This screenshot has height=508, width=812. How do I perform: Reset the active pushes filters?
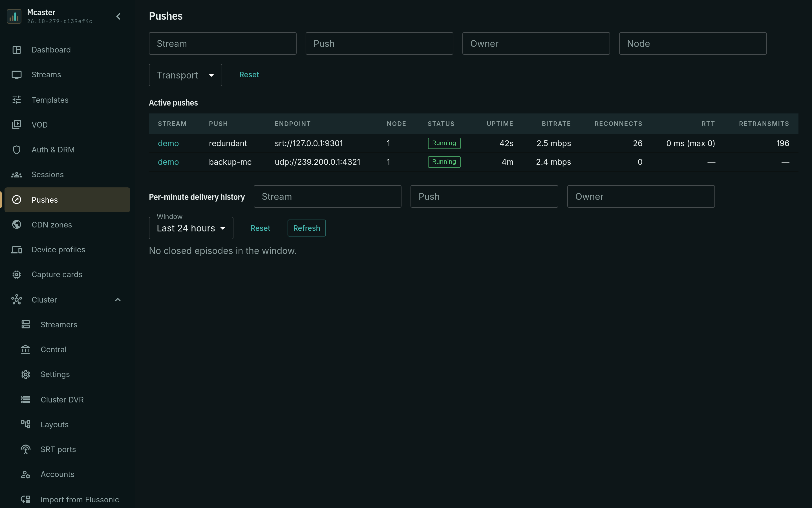(x=249, y=75)
